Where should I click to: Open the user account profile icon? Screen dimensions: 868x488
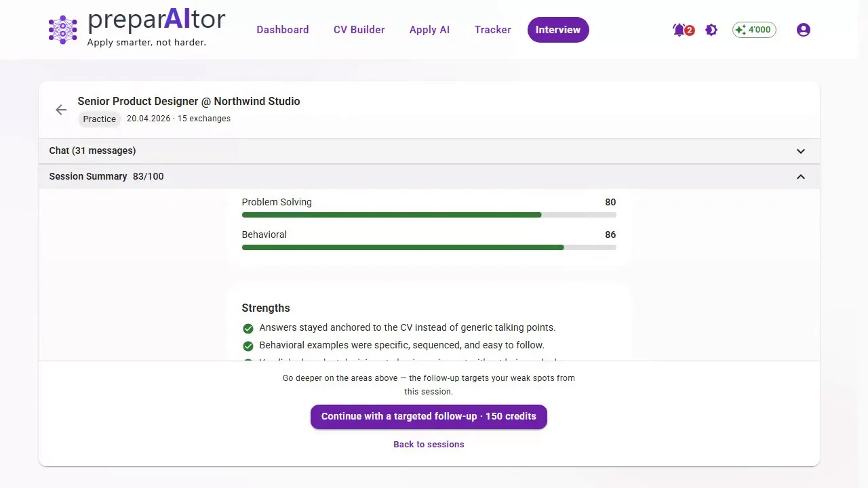804,30
